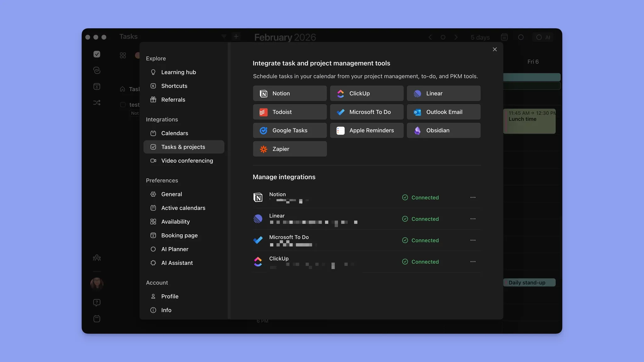This screenshot has height=362, width=644.
Task: Open the user avatar in left rail
Action: tap(97, 284)
